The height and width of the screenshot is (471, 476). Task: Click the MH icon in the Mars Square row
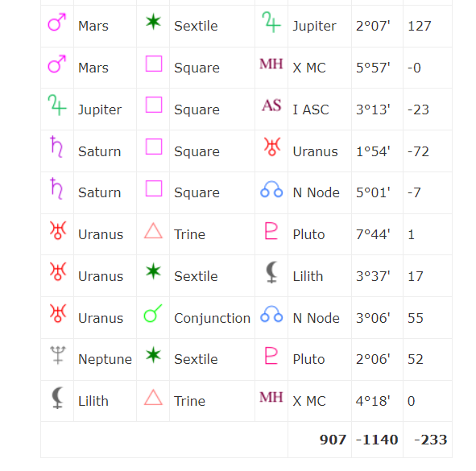coord(271,64)
